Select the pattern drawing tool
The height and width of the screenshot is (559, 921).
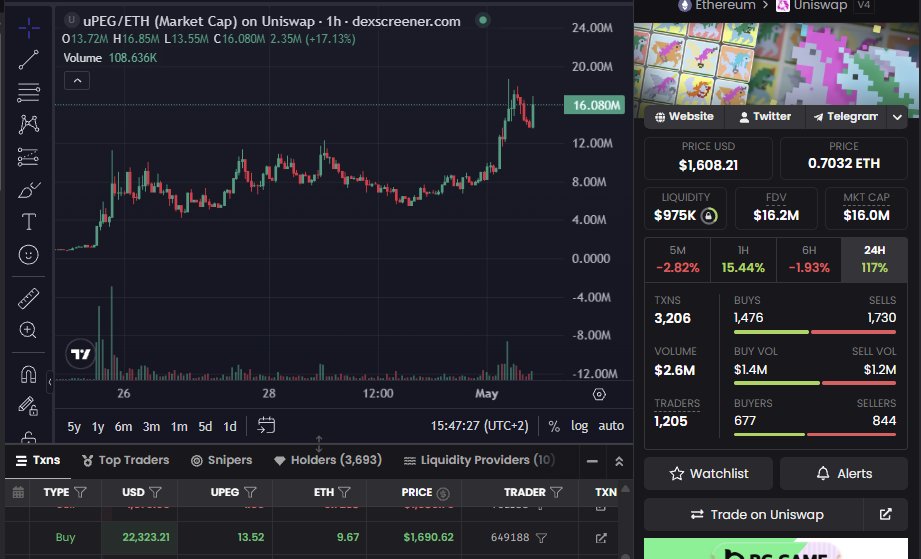coord(28,124)
